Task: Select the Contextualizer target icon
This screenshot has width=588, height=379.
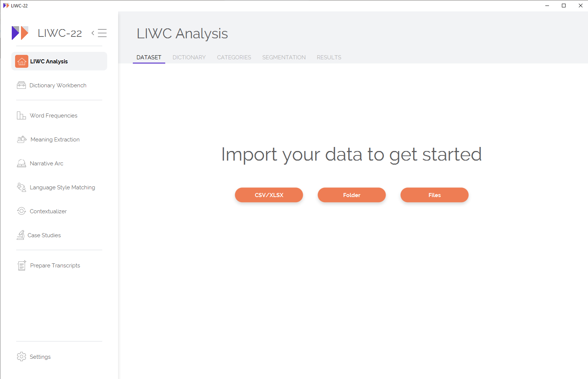Action: point(21,211)
